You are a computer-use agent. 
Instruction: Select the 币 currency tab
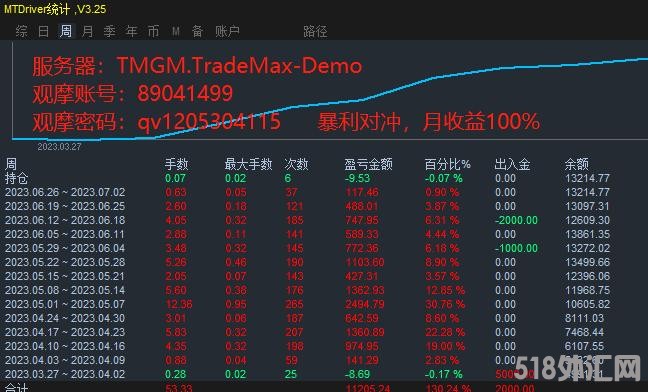click(153, 31)
